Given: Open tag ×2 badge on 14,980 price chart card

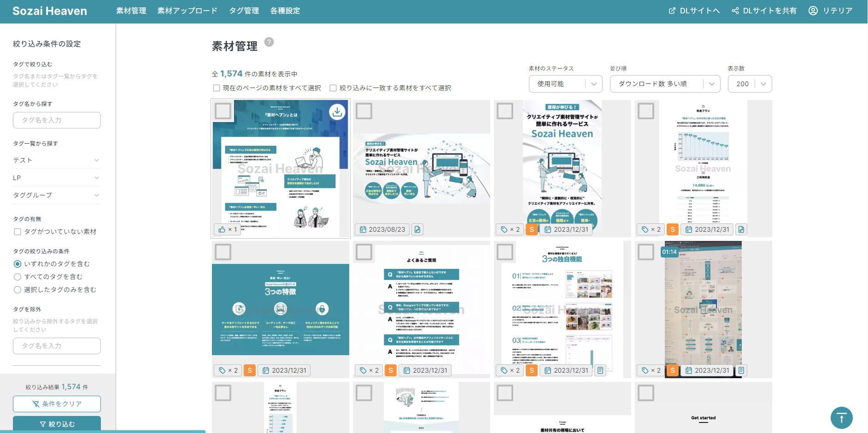Looking at the screenshot, I should point(651,229).
